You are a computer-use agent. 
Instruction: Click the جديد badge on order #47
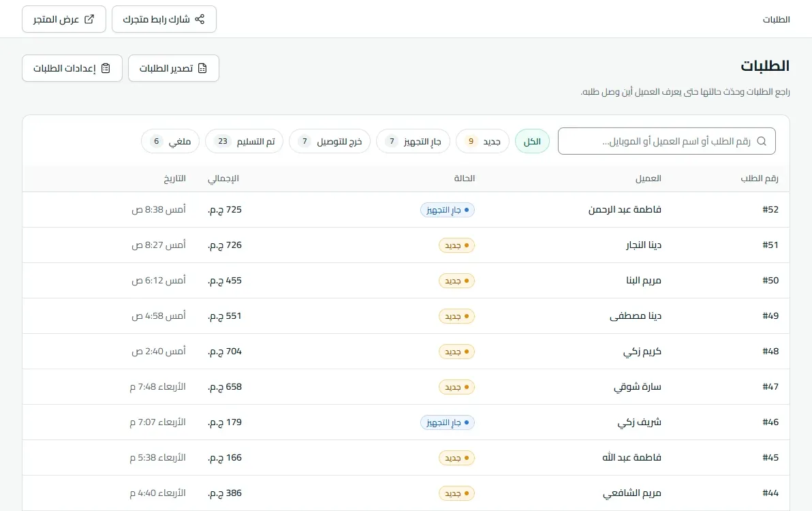pyautogui.click(x=456, y=387)
